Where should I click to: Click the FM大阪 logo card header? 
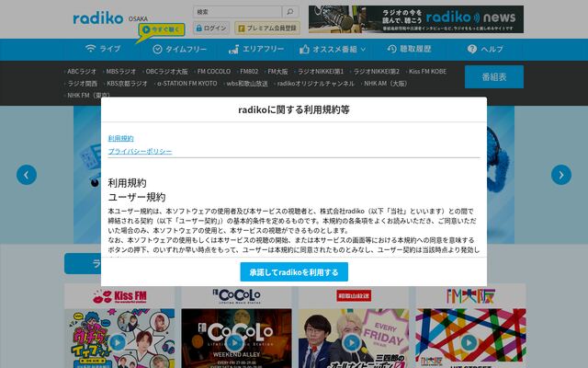coord(470,296)
